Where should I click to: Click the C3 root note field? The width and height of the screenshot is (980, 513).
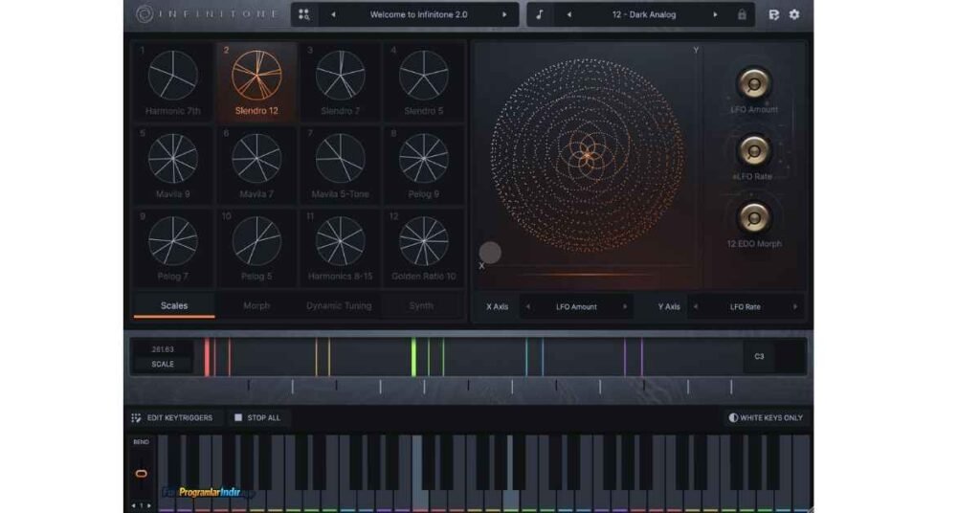click(759, 356)
